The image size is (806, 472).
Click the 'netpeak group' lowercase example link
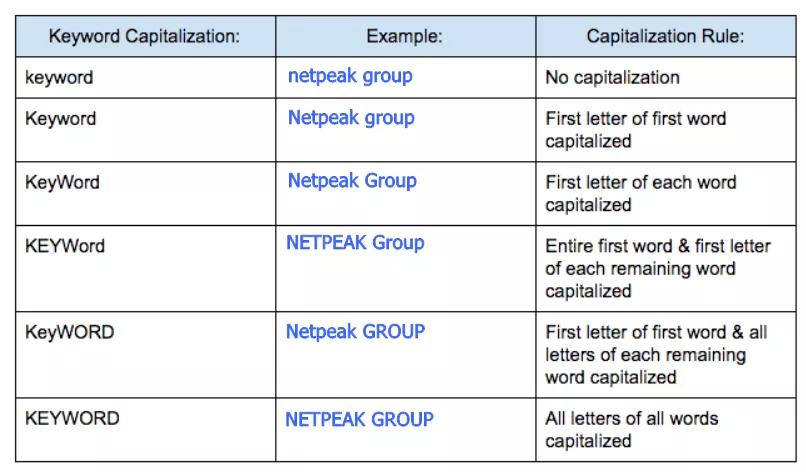tap(350, 77)
